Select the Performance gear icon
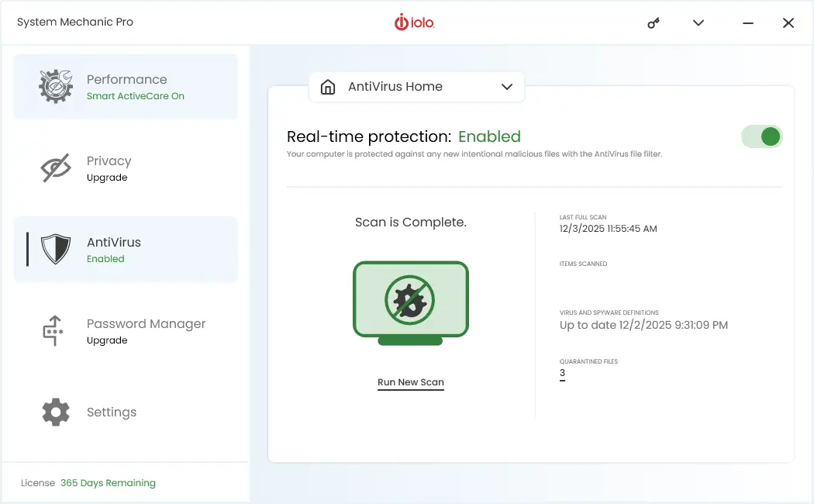Viewport: 814px width, 504px height. tap(54, 87)
